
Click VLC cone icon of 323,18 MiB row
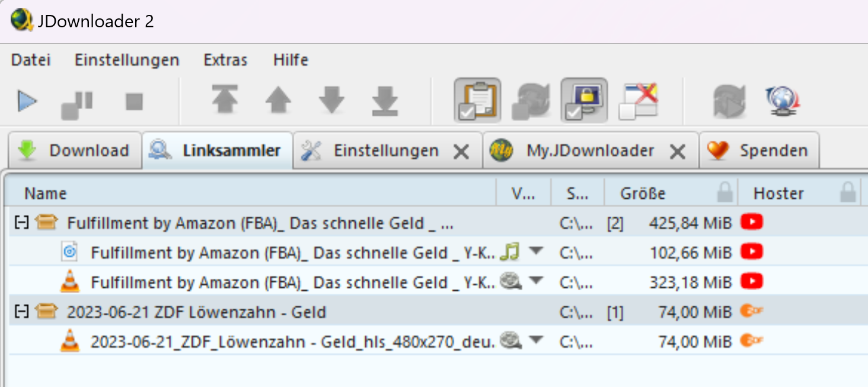click(70, 281)
